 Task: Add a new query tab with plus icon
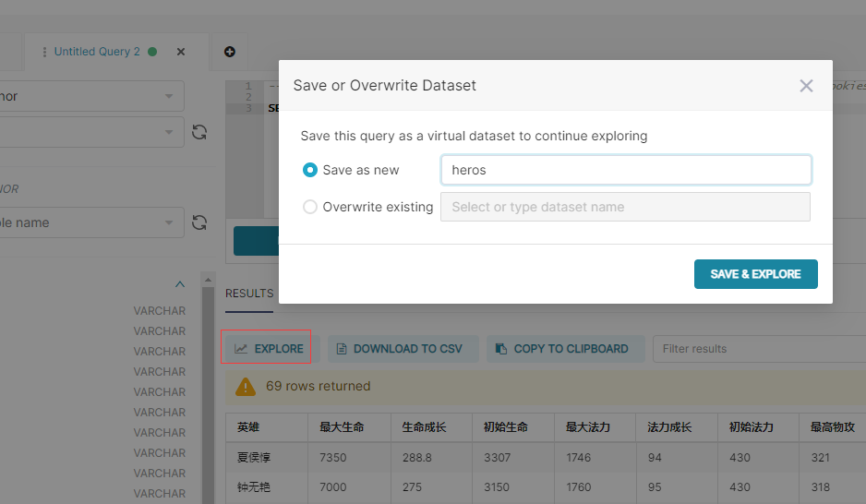pyautogui.click(x=230, y=52)
